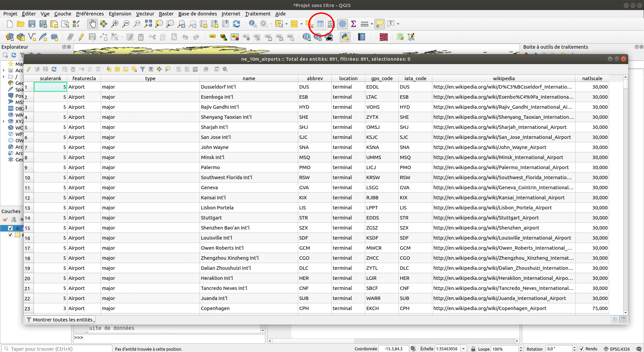644x352 pixels.
Task: Invert selection in the attribute table toolbar
Action: (126, 69)
